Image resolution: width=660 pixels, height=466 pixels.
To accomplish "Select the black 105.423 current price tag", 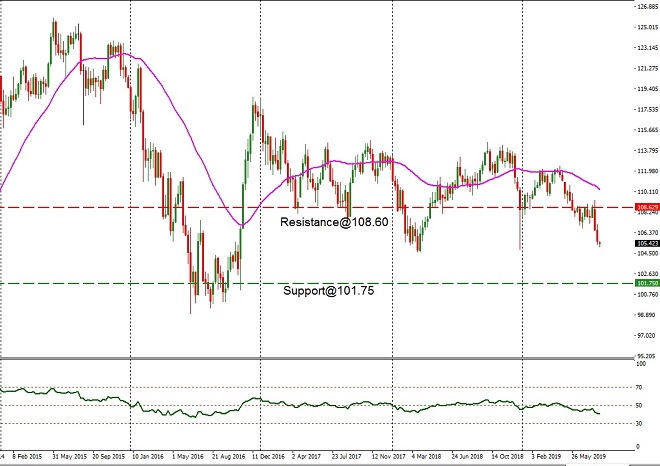I will coord(647,243).
